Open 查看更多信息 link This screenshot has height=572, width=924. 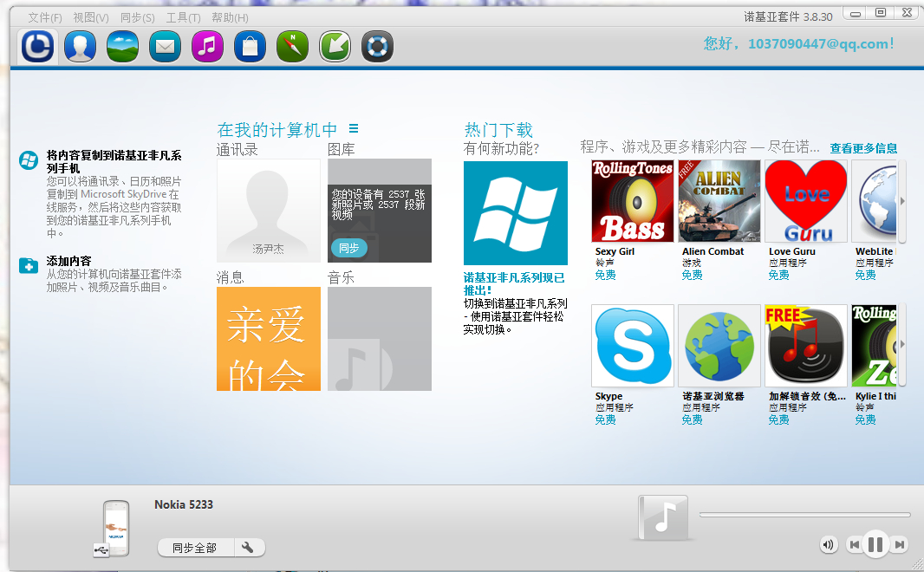(863, 148)
